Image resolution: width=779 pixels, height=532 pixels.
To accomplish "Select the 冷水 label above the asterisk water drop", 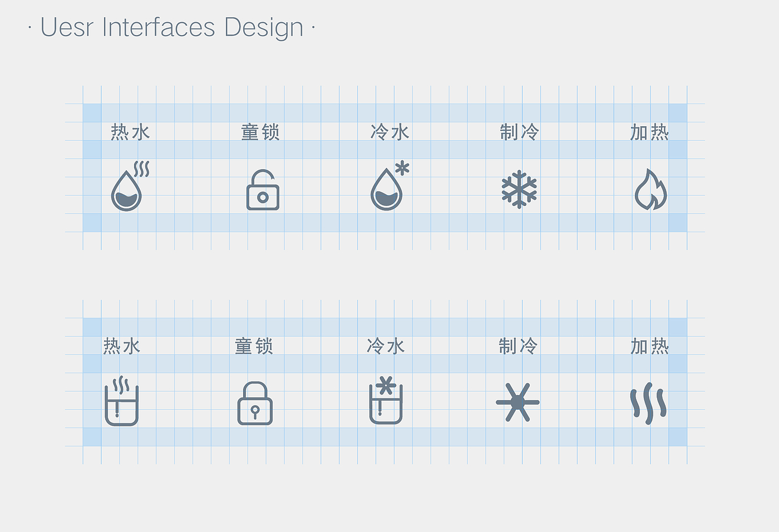I will pyautogui.click(x=390, y=132).
